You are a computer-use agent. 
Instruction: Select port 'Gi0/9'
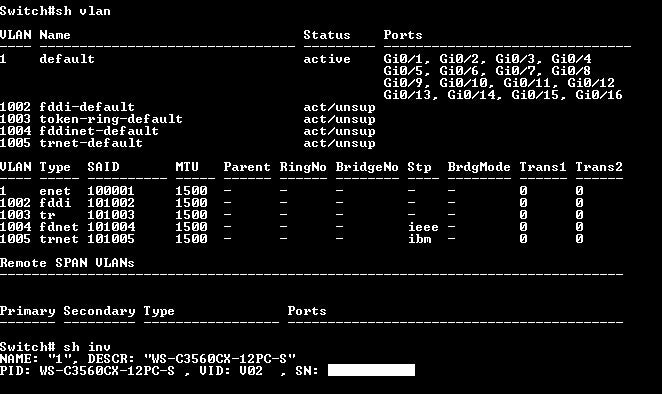click(404, 83)
